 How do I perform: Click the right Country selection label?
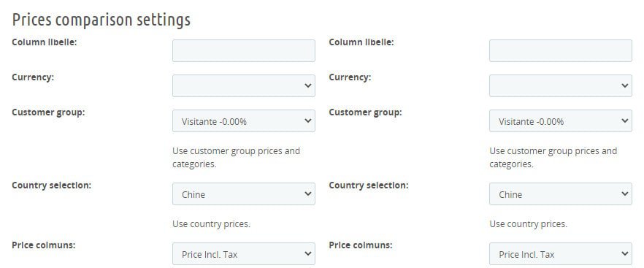tap(369, 185)
